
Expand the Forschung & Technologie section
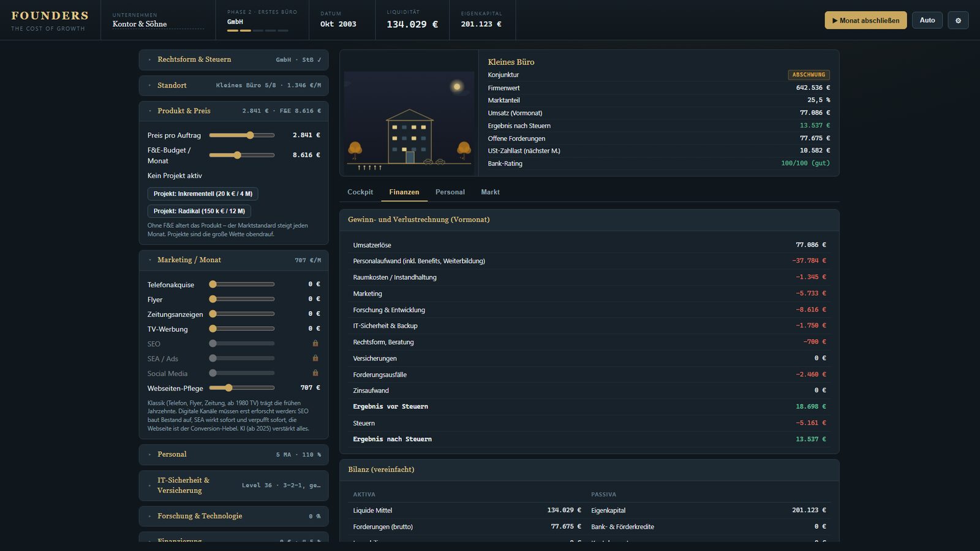coord(234,516)
